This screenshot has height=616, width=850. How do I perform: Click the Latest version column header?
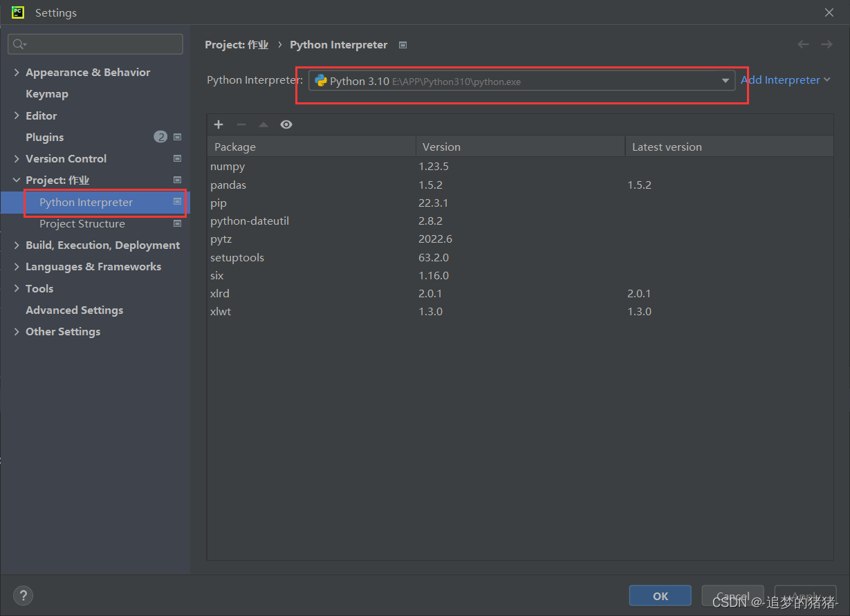pyautogui.click(x=729, y=147)
